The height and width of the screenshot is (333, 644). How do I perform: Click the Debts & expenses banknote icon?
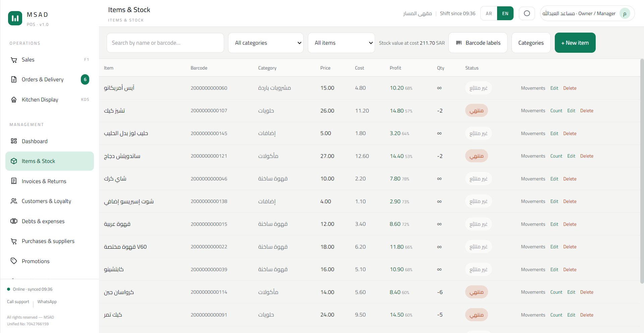point(14,221)
